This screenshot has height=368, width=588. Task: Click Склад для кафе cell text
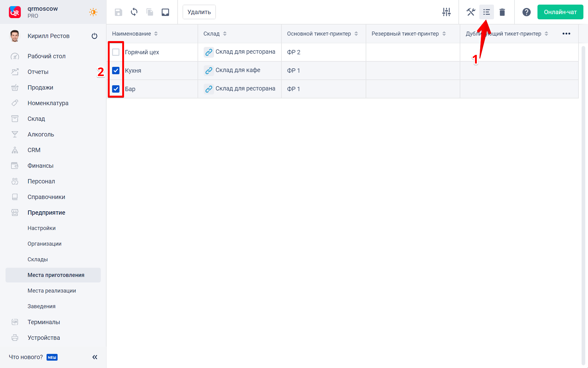point(238,70)
